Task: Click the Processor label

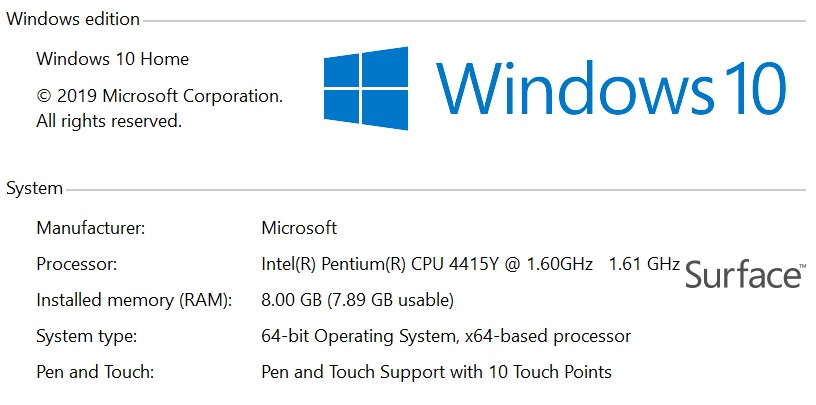Action: point(76,264)
